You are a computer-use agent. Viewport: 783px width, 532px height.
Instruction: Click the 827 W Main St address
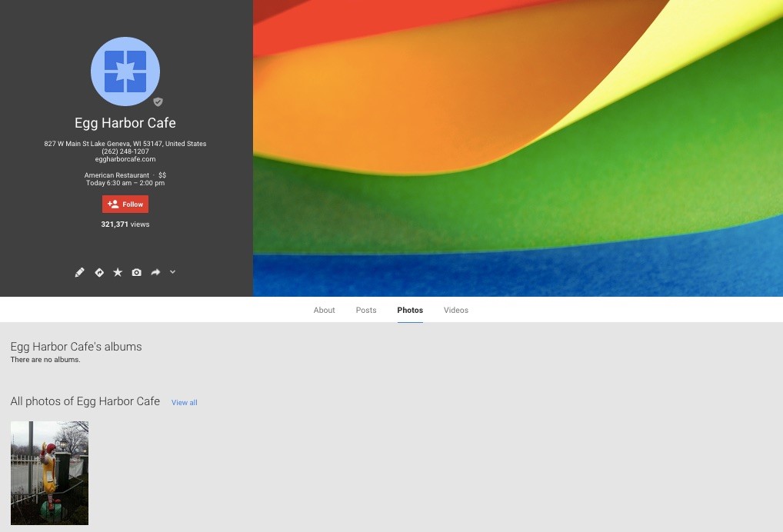[125, 144]
